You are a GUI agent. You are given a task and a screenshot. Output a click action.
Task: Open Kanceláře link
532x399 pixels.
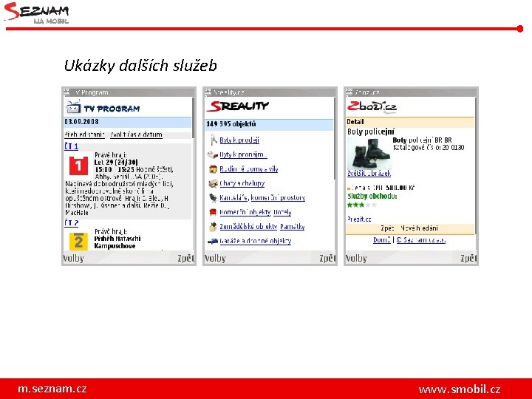[x=233, y=197]
